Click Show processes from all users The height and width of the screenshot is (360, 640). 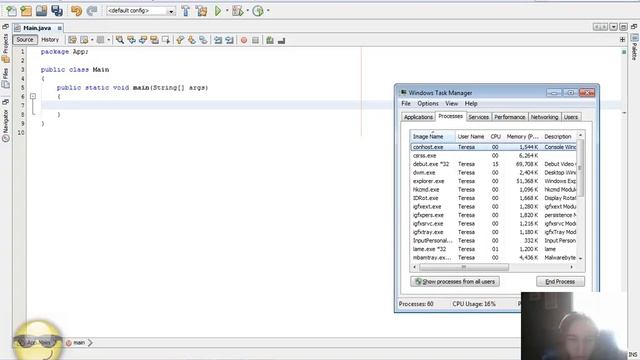point(455,282)
